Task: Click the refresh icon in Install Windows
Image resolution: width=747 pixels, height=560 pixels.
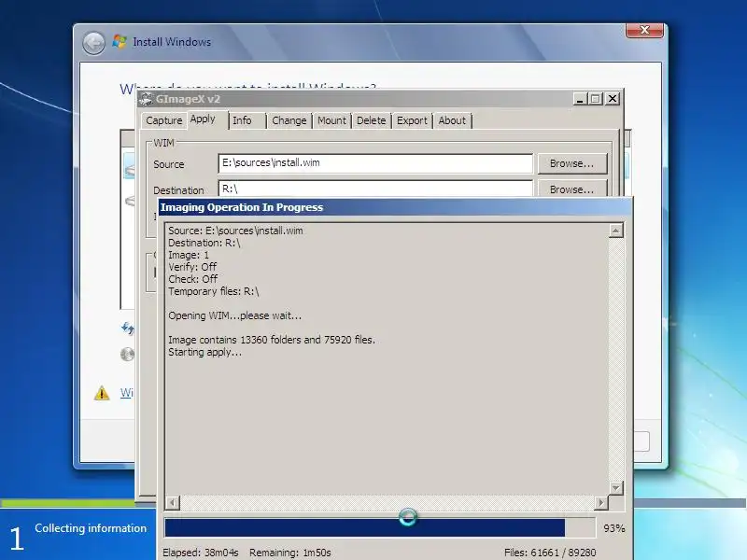Action: [x=128, y=329]
